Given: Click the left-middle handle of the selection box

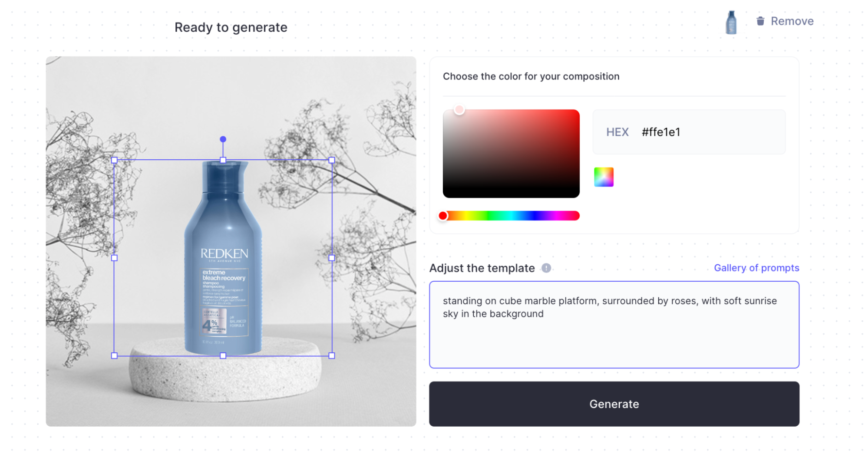Looking at the screenshot, I should click(114, 258).
